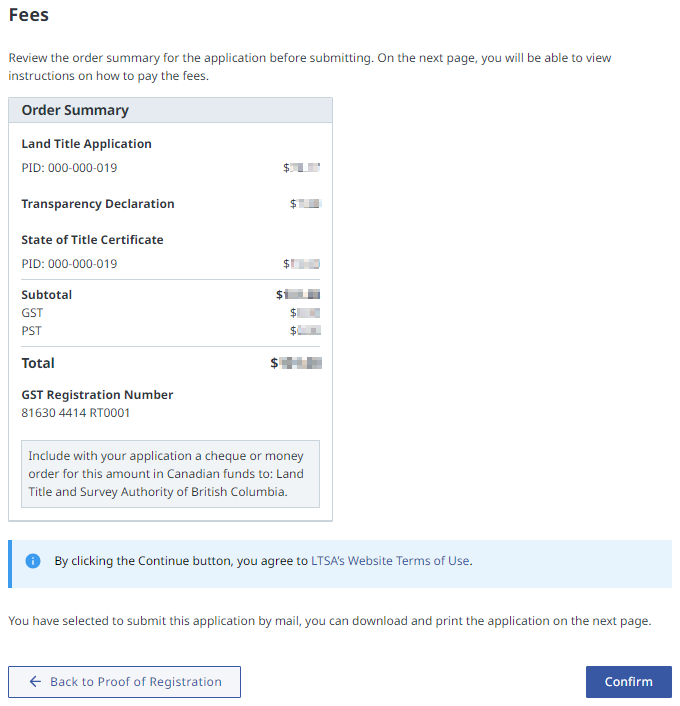Image resolution: width=680 pixels, height=706 pixels.
Task: Open LTSA's Website Terms of Use link
Action: [390, 561]
